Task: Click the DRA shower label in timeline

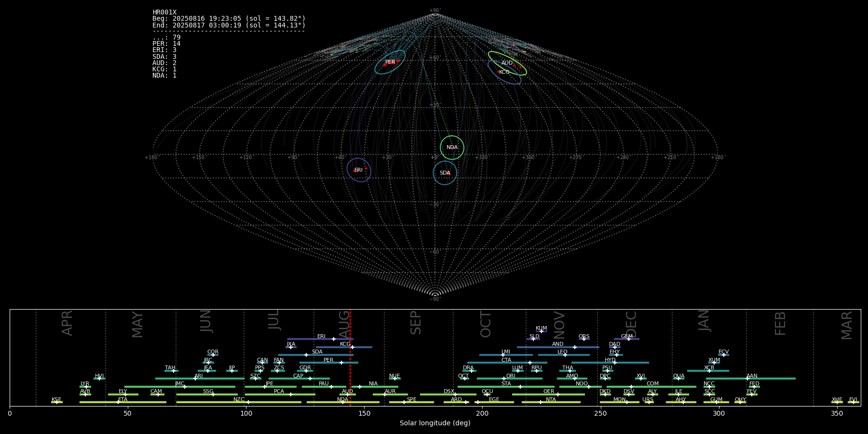Action: click(x=468, y=368)
